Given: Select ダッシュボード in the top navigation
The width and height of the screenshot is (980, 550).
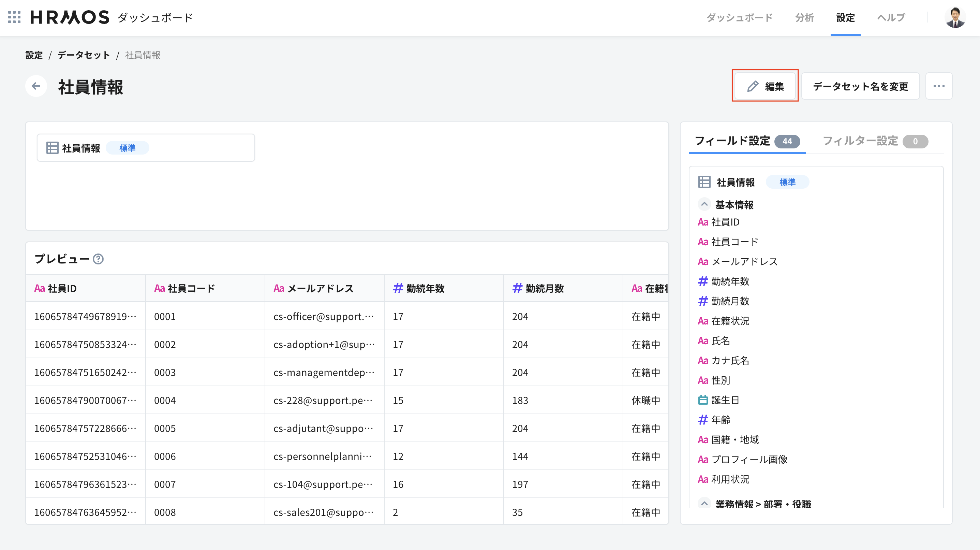Looking at the screenshot, I should tap(739, 17).
